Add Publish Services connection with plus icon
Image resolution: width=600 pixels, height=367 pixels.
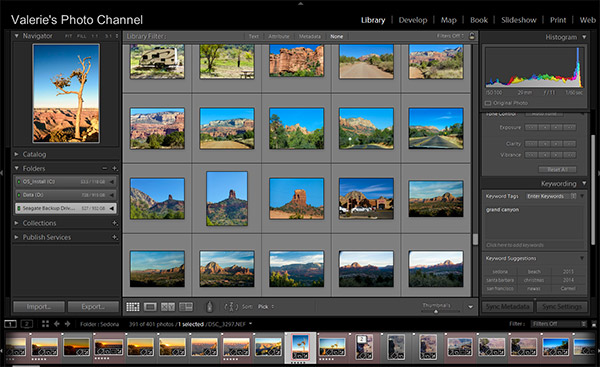(x=114, y=237)
